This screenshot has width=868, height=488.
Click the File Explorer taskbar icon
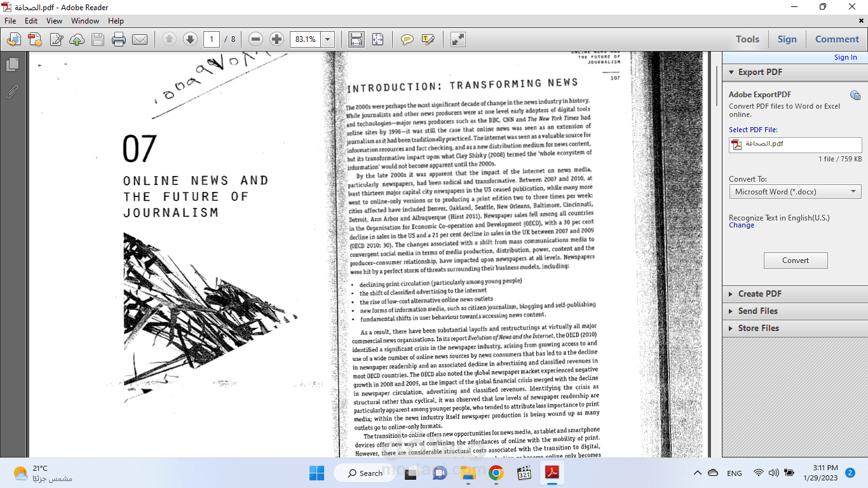tap(468, 473)
